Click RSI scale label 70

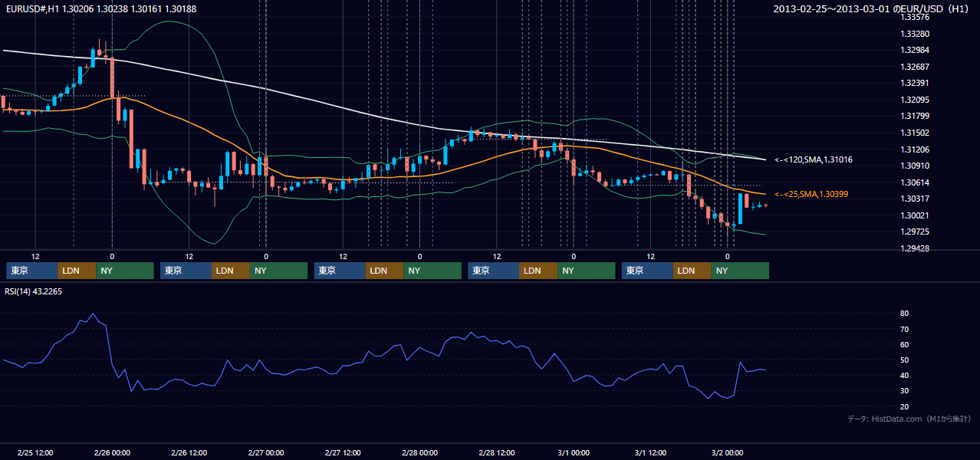(904, 329)
